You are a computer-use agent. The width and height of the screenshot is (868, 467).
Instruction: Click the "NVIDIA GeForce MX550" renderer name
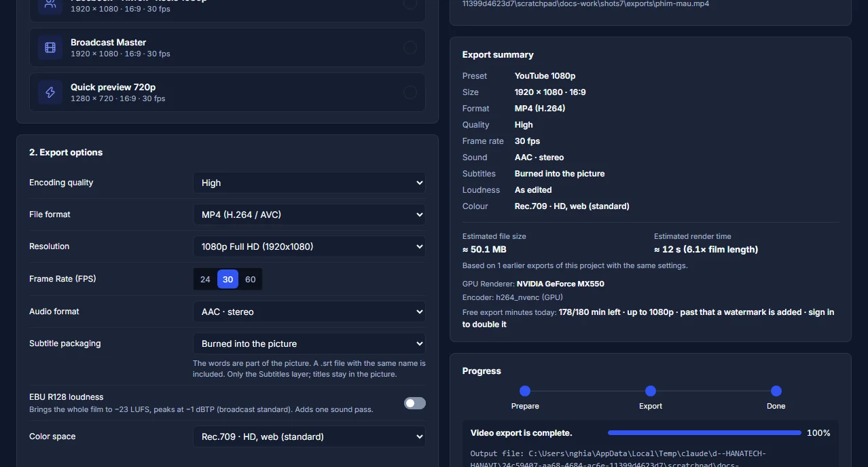560,284
